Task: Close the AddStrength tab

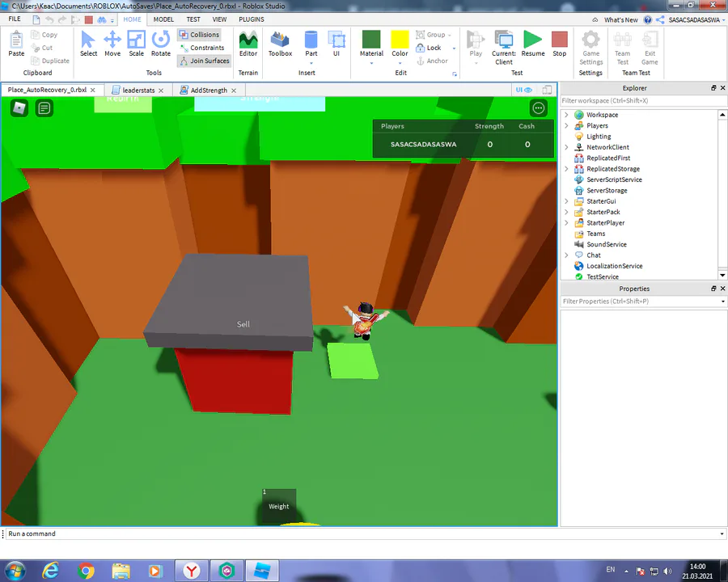Action: coord(234,91)
